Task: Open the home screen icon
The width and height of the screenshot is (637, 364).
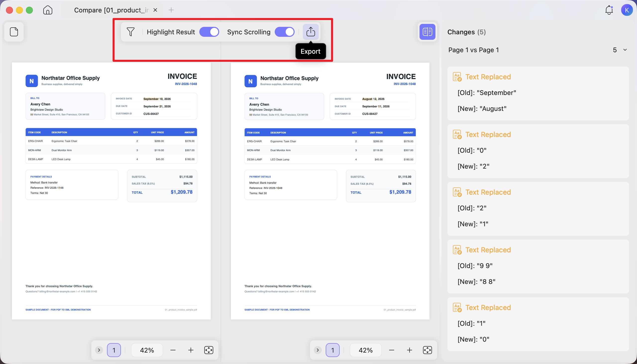Action: coord(48,10)
